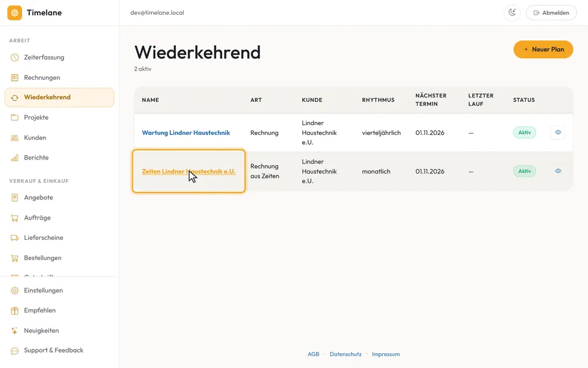The image size is (588, 368).
Task: Click the Empfehlen gift icon
Action: [x=15, y=310]
